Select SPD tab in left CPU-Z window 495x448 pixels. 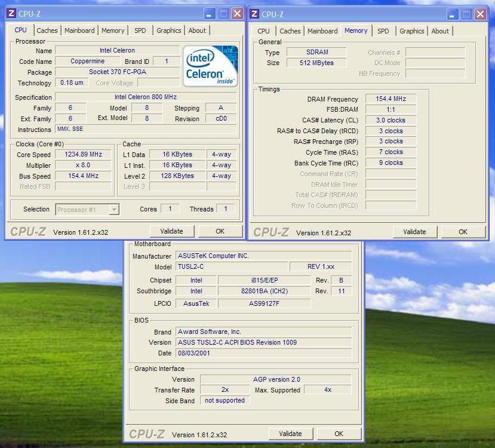pos(140,30)
